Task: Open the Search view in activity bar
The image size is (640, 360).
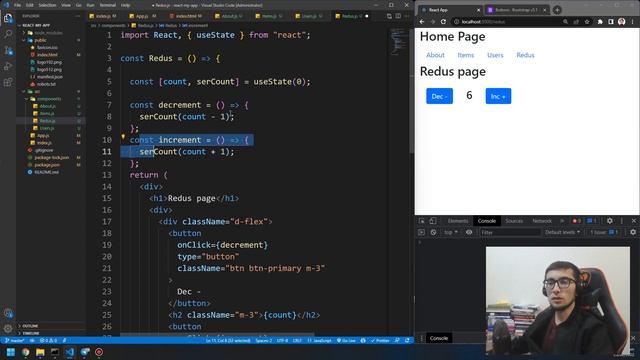Action: click(x=8, y=34)
